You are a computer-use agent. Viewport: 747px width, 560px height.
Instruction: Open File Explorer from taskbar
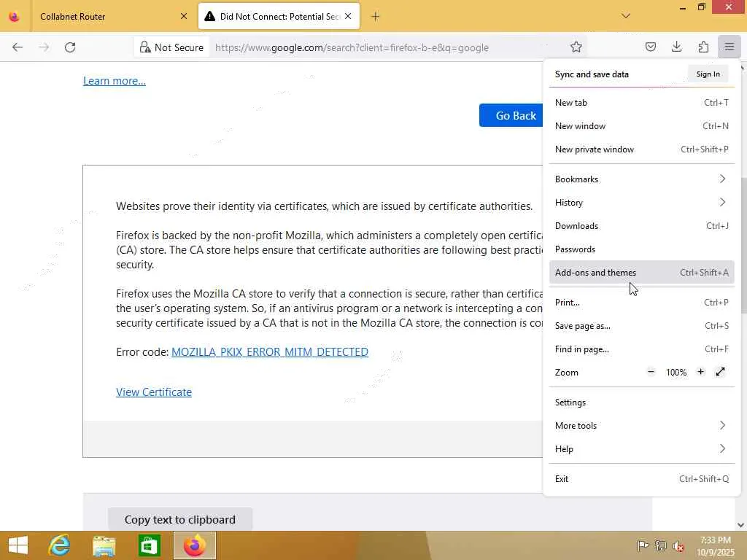click(x=104, y=545)
